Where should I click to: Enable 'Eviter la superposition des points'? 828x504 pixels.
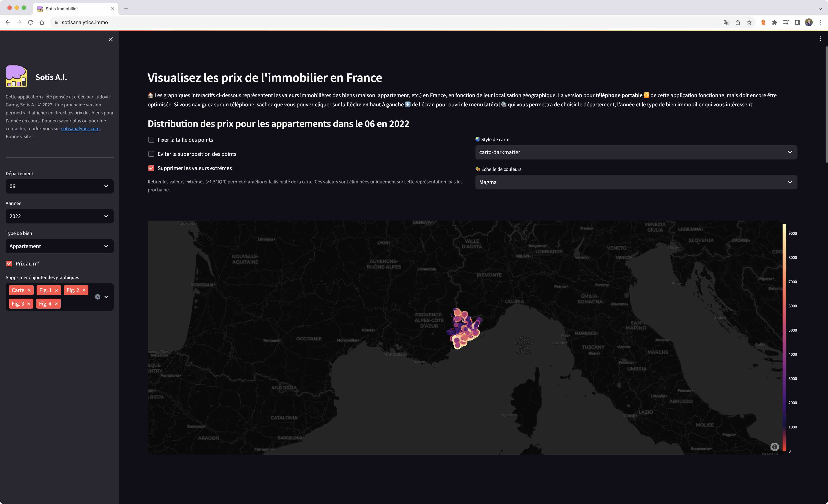[x=151, y=154]
